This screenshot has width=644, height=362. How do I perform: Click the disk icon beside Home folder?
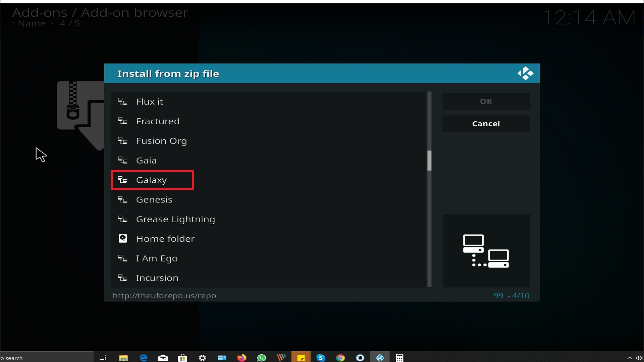coord(123,239)
